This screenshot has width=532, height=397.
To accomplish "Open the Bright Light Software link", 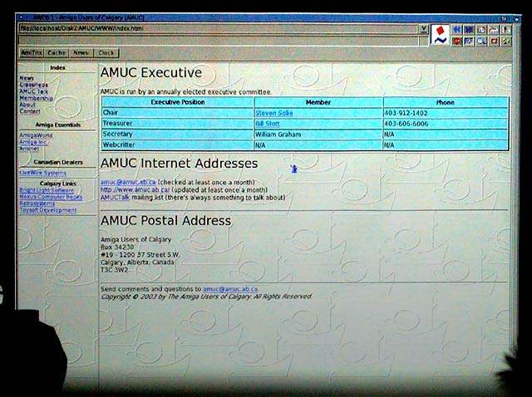I will 47,190.
